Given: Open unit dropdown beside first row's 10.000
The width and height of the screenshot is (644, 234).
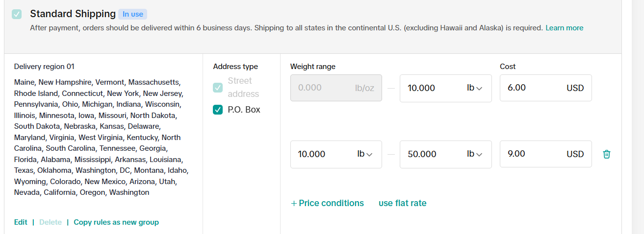Looking at the screenshot, I should [x=474, y=88].
